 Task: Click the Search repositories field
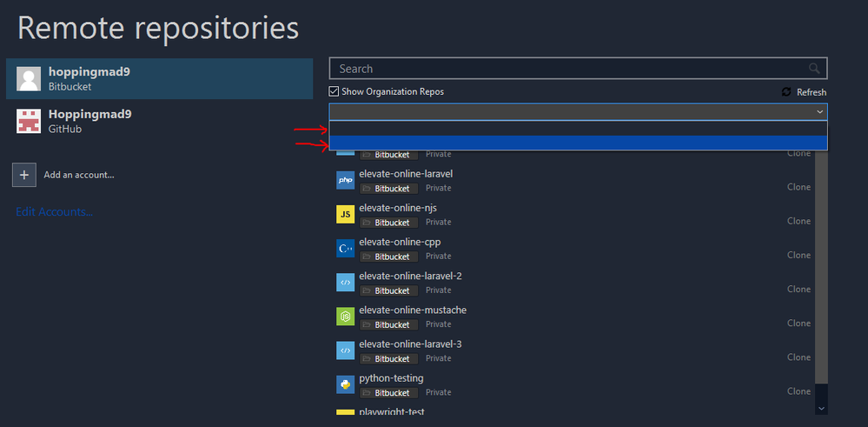pyautogui.click(x=578, y=69)
